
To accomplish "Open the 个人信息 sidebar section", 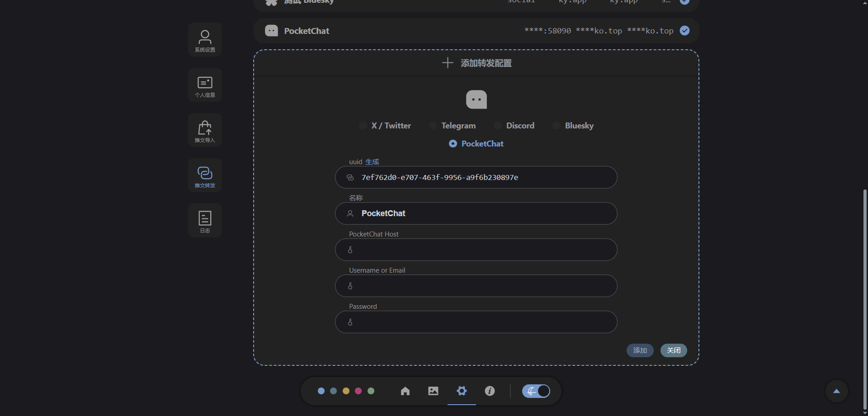I will (205, 85).
